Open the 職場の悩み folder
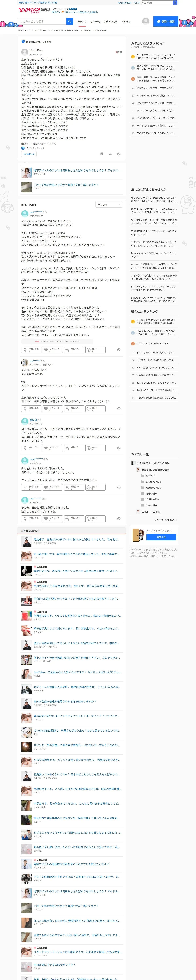Viewport: 196px width, 980px height. pyautogui.click(x=142, y=493)
